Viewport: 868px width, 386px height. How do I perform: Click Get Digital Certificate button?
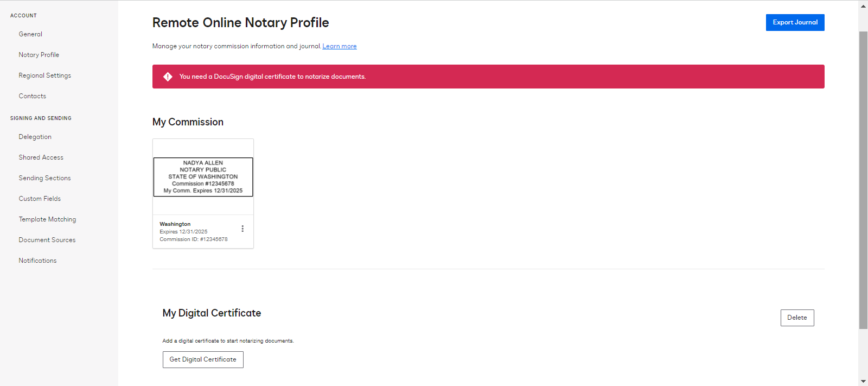(203, 359)
